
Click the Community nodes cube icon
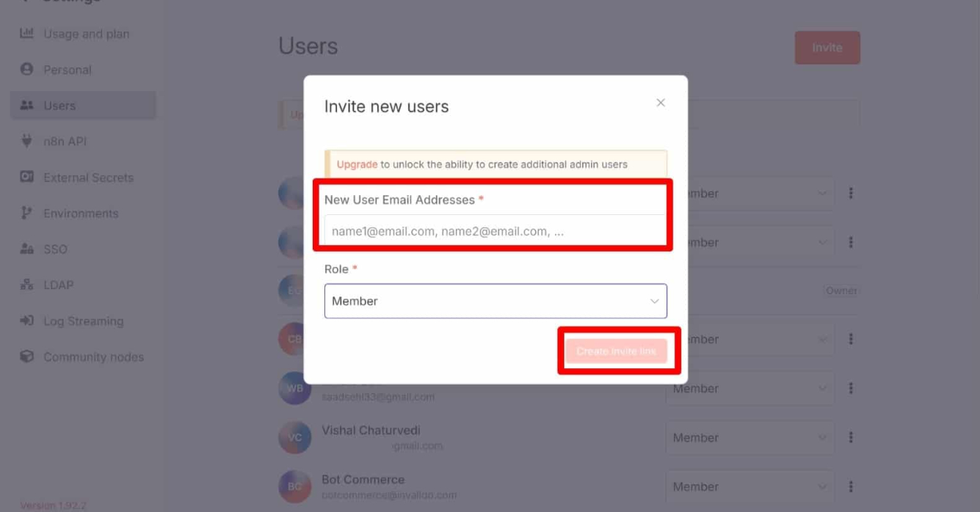26,356
